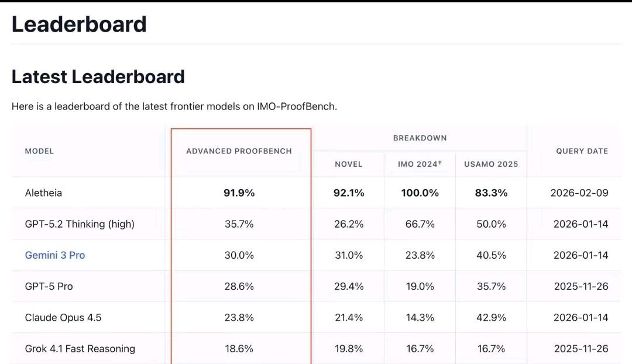Click the Advanced ProofBench column header
This screenshot has width=632, height=364.
coord(239,151)
